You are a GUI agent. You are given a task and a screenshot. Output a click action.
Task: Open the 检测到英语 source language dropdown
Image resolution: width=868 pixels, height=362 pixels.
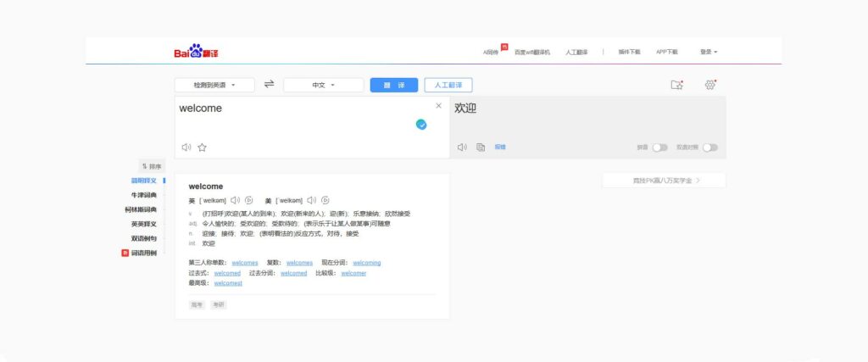[x=214, y=85]
